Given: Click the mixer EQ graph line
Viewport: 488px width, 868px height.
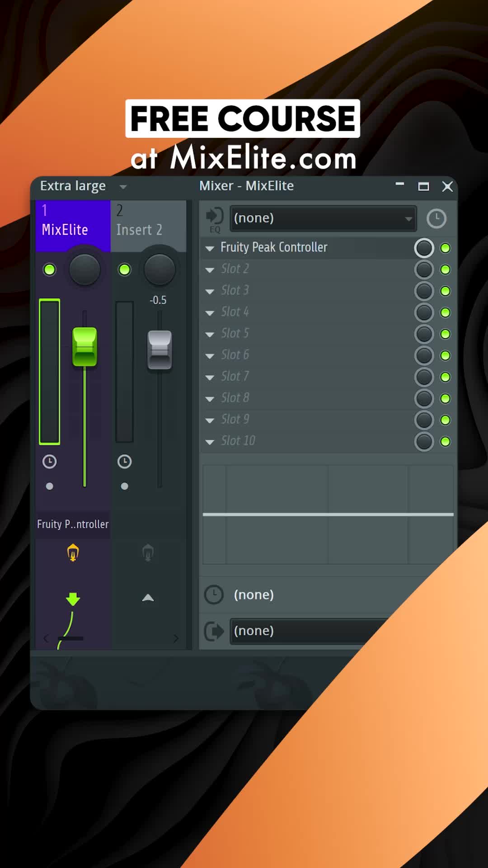Looking at the screenshot, I should 328,514.
